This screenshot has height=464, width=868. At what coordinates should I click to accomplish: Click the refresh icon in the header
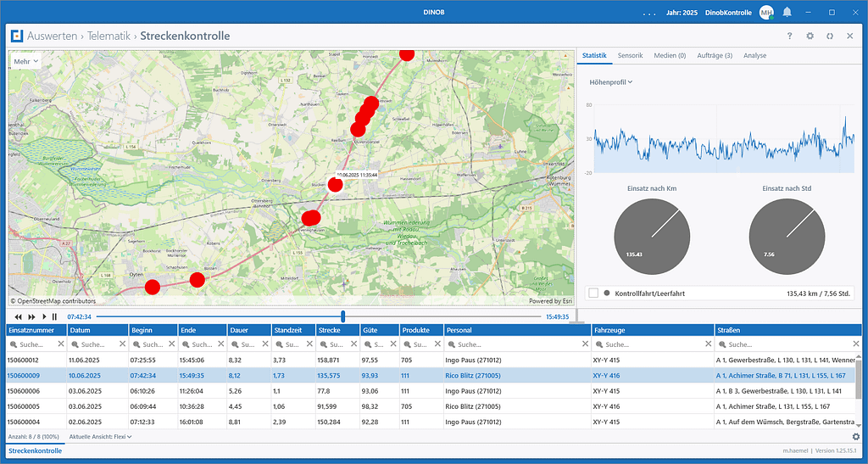pos(830,36)
